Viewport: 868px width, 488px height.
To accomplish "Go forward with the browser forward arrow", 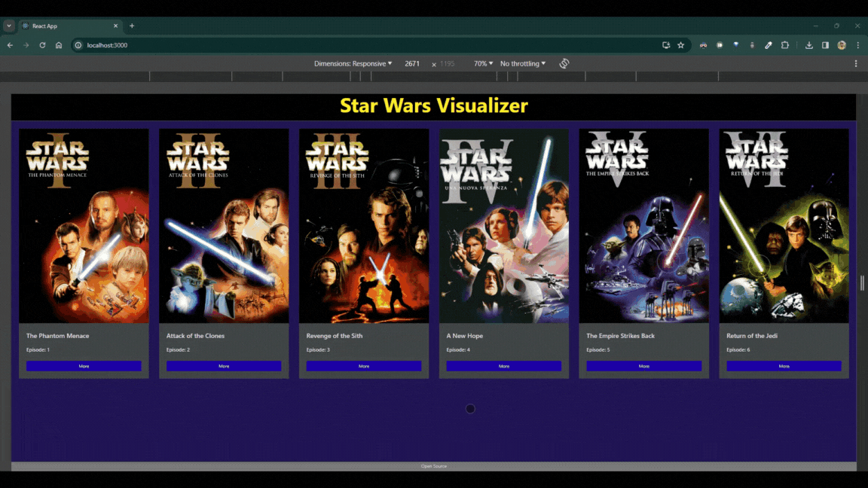I will pyautogui.click(x=26, y=45).
